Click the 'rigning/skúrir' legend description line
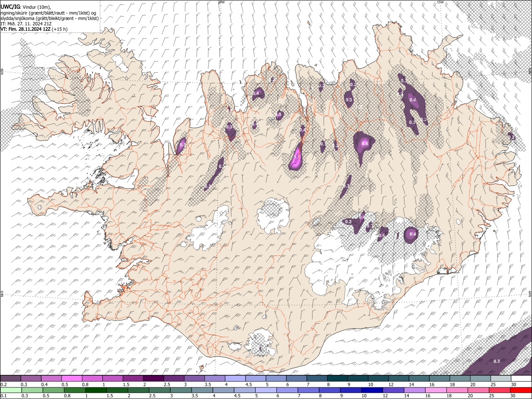 pyautogui.click(x=48, y=13)
